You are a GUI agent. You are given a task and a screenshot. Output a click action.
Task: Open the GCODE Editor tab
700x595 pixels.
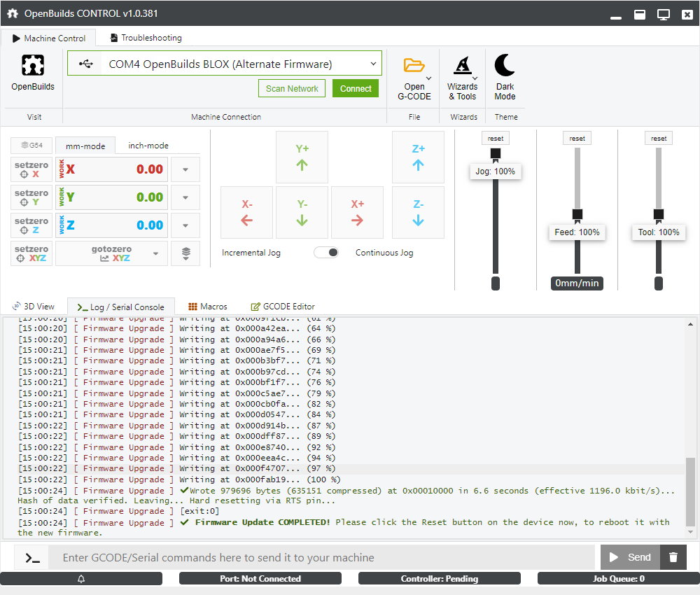click(x=283, y=307)
